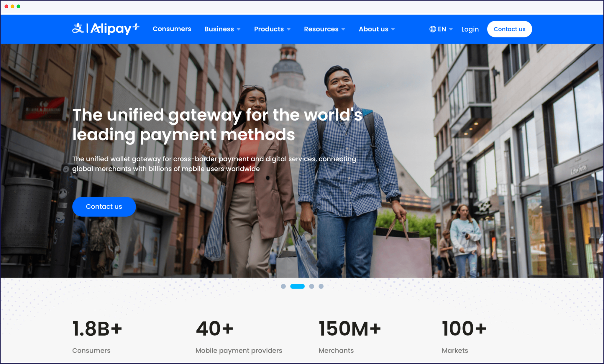Click the active blue carousel indicator

click(298, 286)
